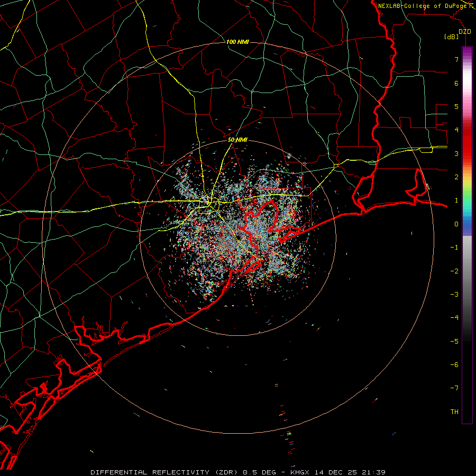Screen dimensions: 476x476
Task: Select the 2 value on the color scale
Action: pos(456,177)
